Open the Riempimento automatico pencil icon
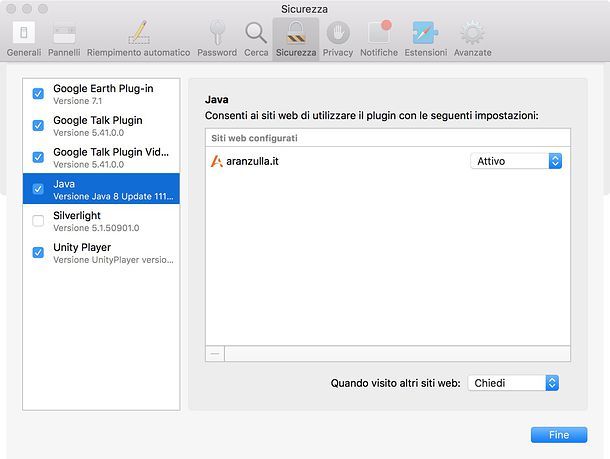The image size is (610, 459). click(x=139, y=32)
